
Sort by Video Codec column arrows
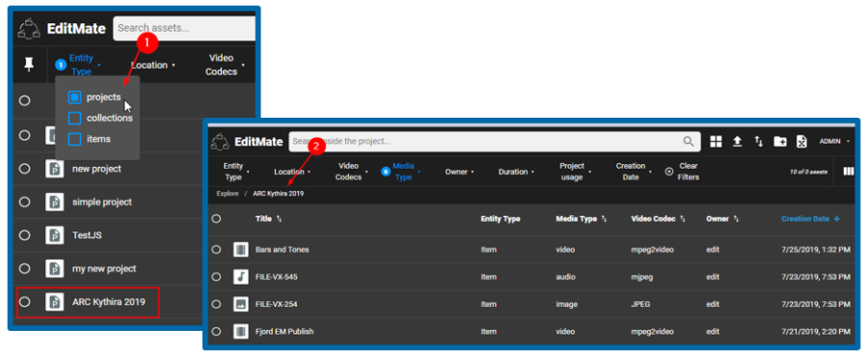coord(683,219)
